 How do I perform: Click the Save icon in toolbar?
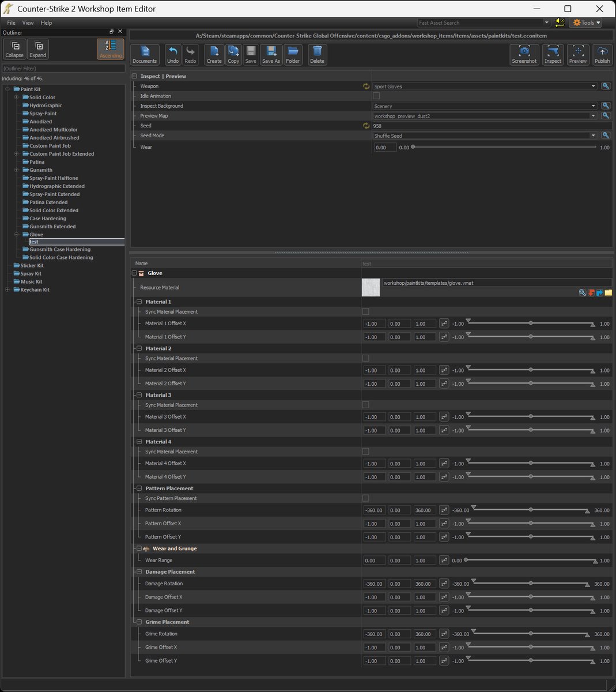point(251,55)
